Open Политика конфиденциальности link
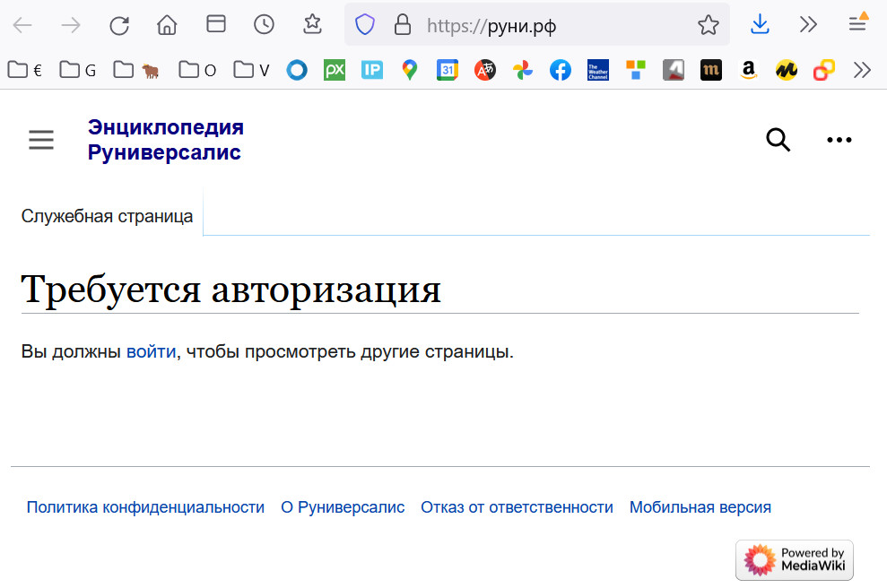Image resolution: width=887 pixels, height=588 pixels. click(145, 507)
